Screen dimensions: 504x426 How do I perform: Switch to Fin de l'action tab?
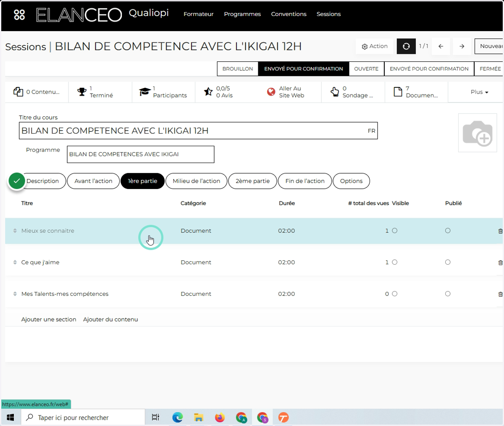[x=305, y=181]
